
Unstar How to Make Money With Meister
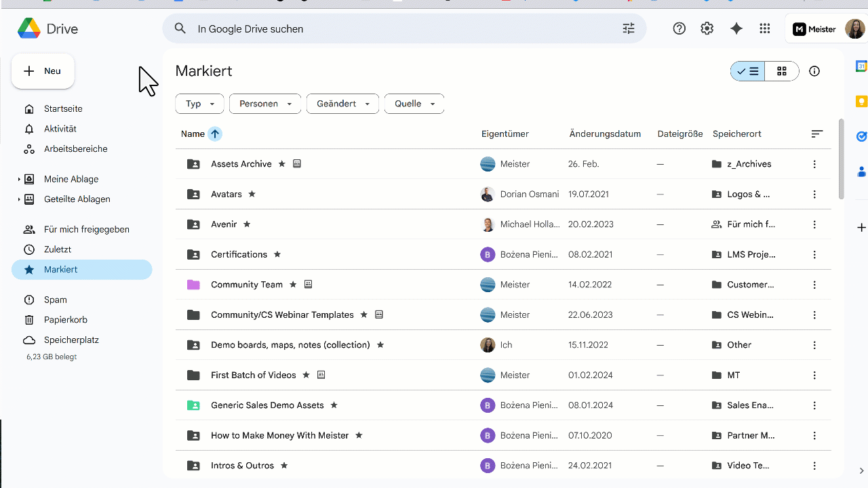point(359,435)
